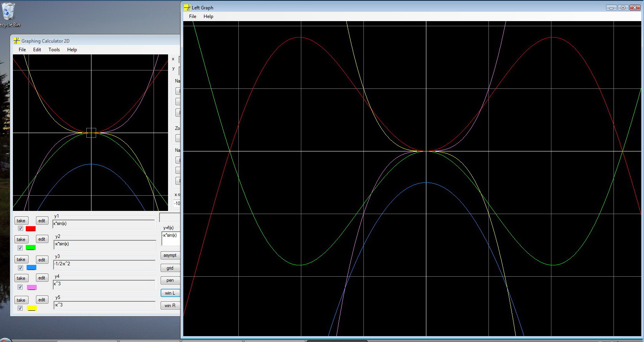Click the y3 field containing -1/2x^2
This screenshot has width=644, height=342.
tap(104, 265)
